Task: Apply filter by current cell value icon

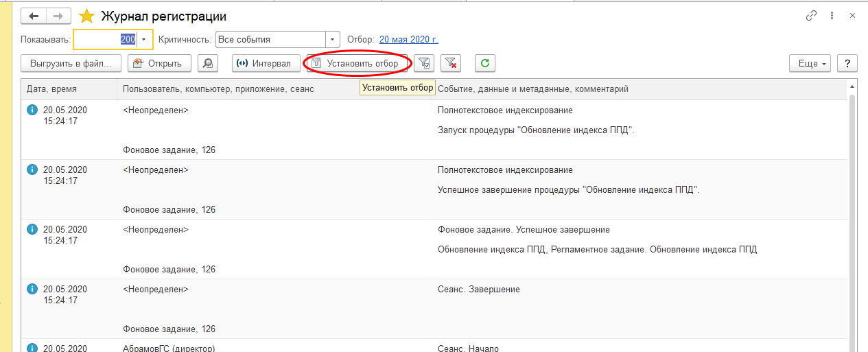Action: coord(425,63)
